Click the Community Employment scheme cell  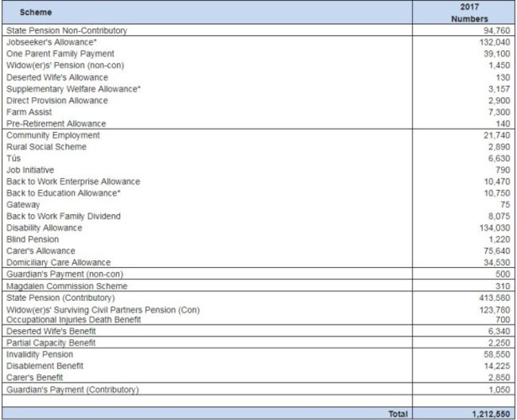click(52, 135)
